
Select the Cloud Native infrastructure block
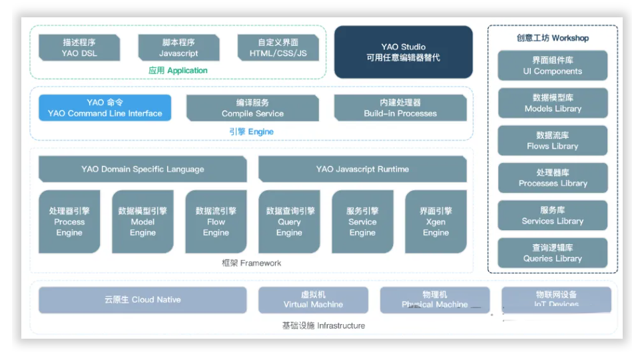click(x=143, y=299)
